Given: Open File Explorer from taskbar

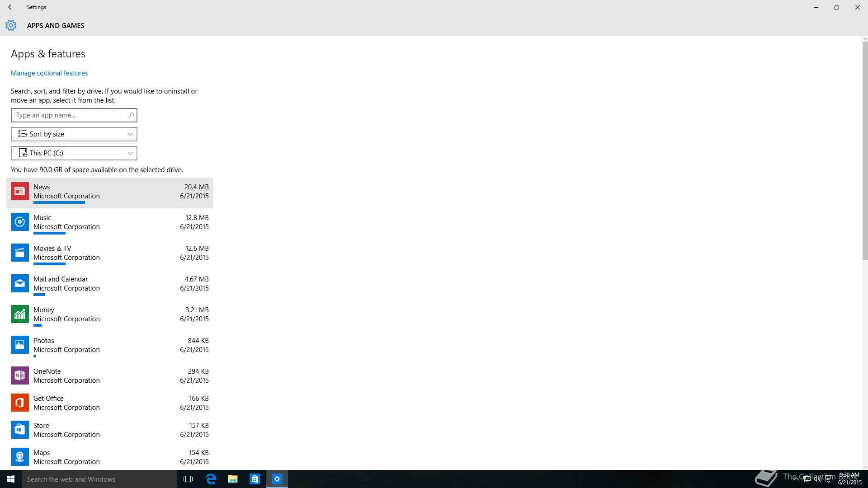Looking at the screenshot, I should 233,479.
